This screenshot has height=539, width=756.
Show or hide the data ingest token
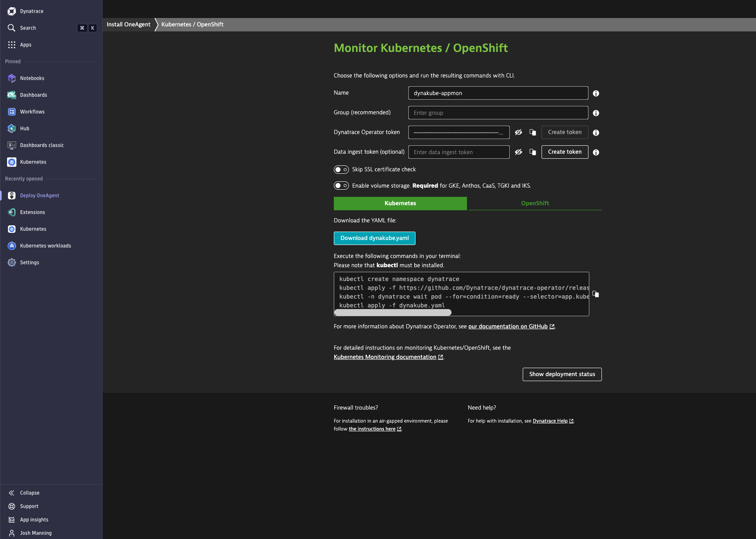coord(519,152)
